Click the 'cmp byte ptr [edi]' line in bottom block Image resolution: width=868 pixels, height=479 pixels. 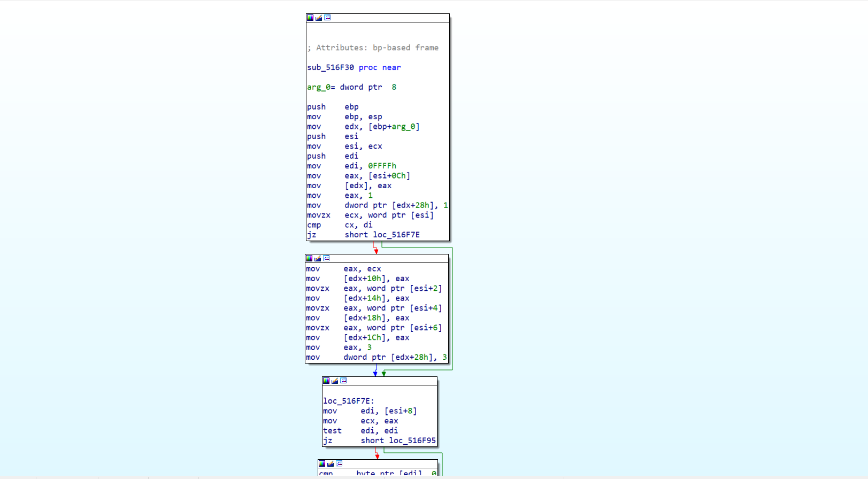(378, 474)
